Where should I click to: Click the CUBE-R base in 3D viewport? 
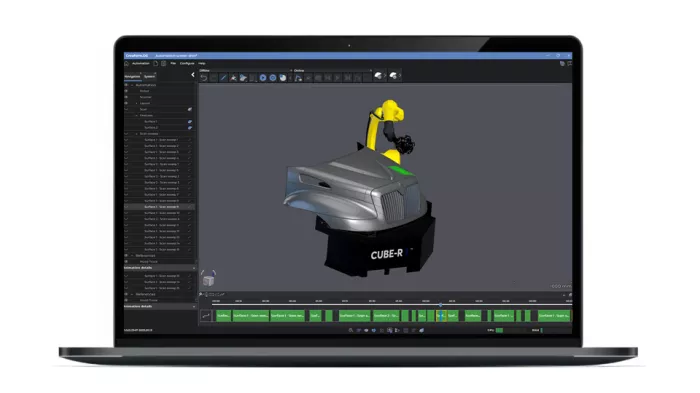pos(379,250)
